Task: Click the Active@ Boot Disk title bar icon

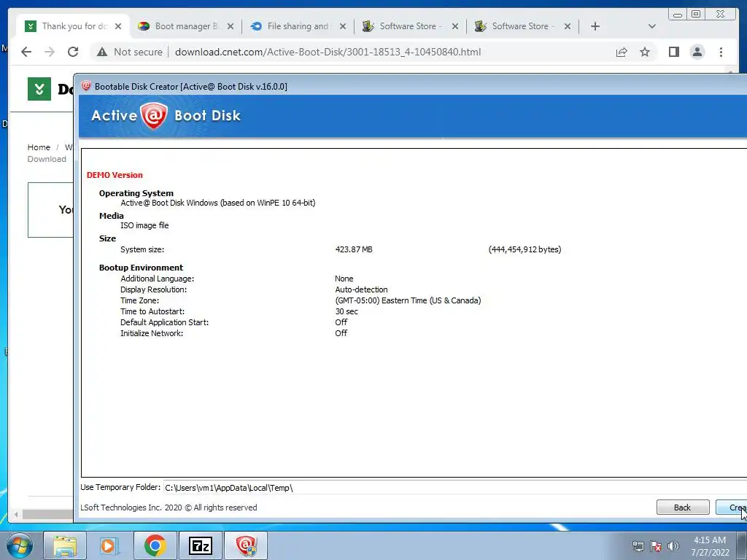Action: 86,86
